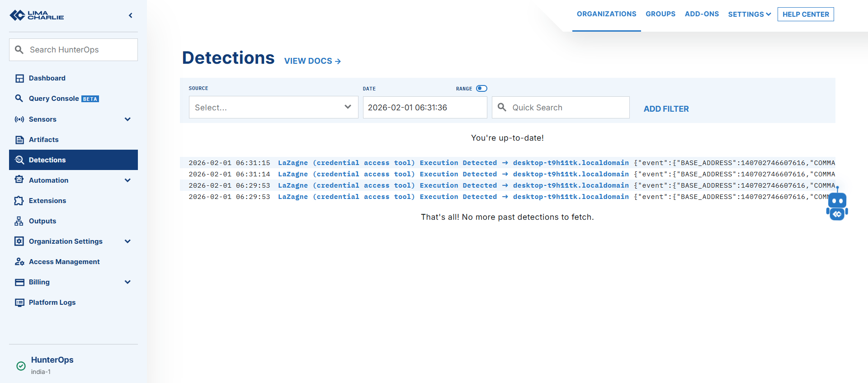This screenshot has width=868, height=383.
Task: Switch to the Add-ons tab
Action: (702, 14)
